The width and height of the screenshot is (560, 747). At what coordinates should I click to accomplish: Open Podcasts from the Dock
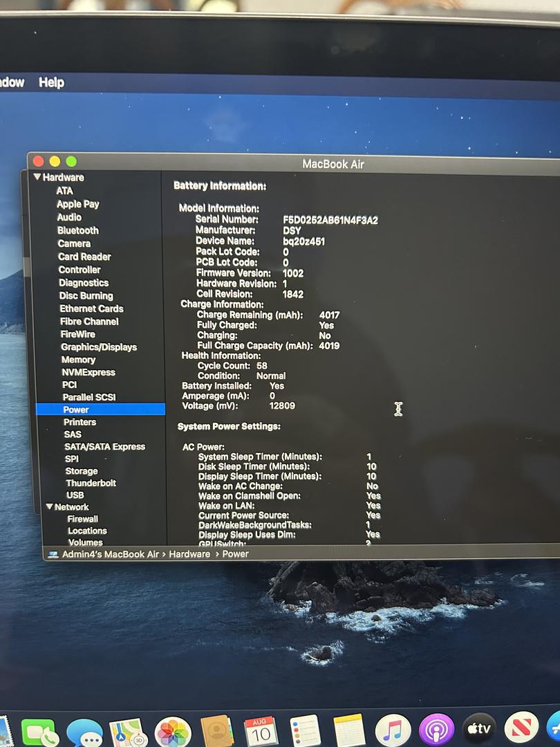[x=436, y=730]
